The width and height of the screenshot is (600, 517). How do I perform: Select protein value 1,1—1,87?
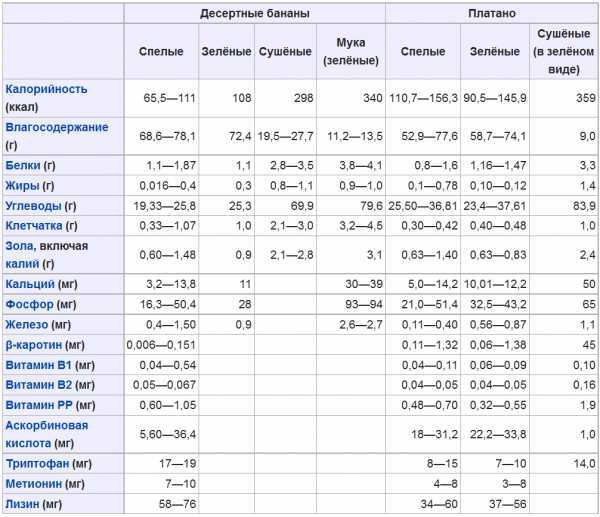[171, 166]
